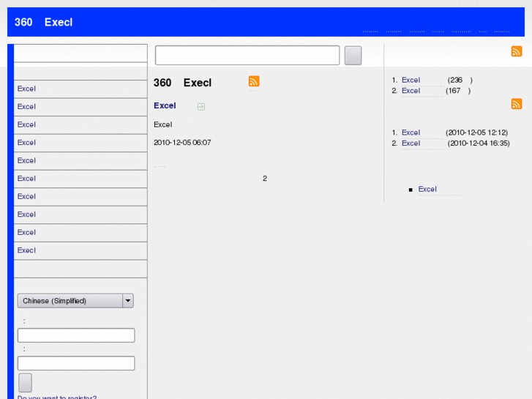Viewport: 532px width, 399px height.
Task: Click the blank search button beside the search box
Action: tap(353, 56)
